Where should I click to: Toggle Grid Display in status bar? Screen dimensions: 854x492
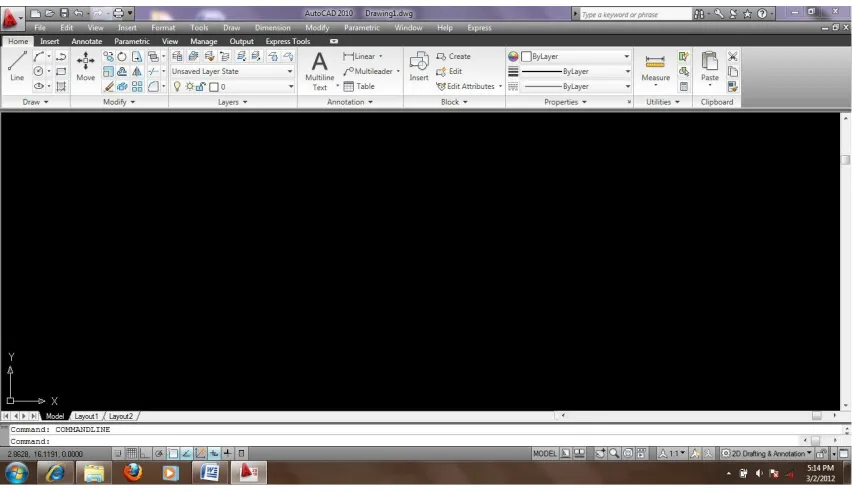coord(132,454)
